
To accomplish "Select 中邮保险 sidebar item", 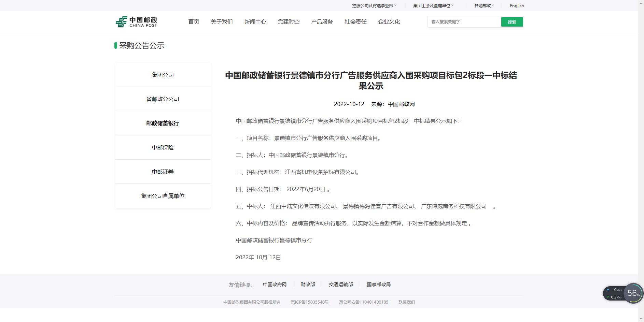I will pyautogui.click(x=163, y=148).
